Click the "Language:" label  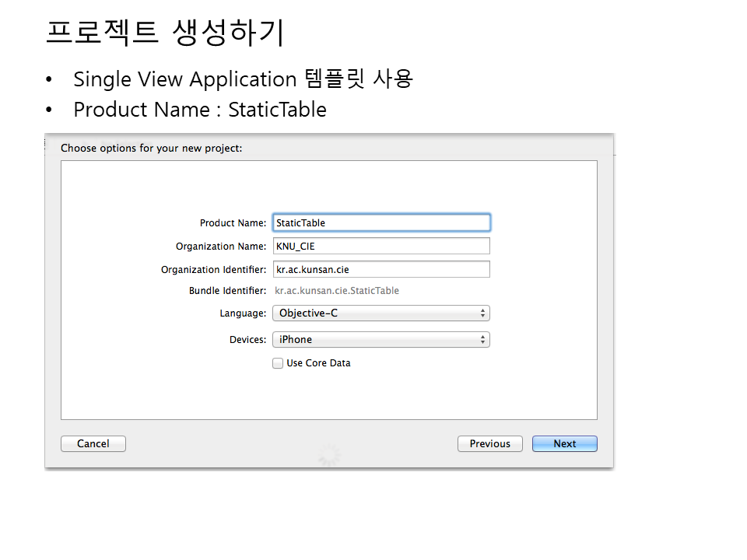click(243, 313)
